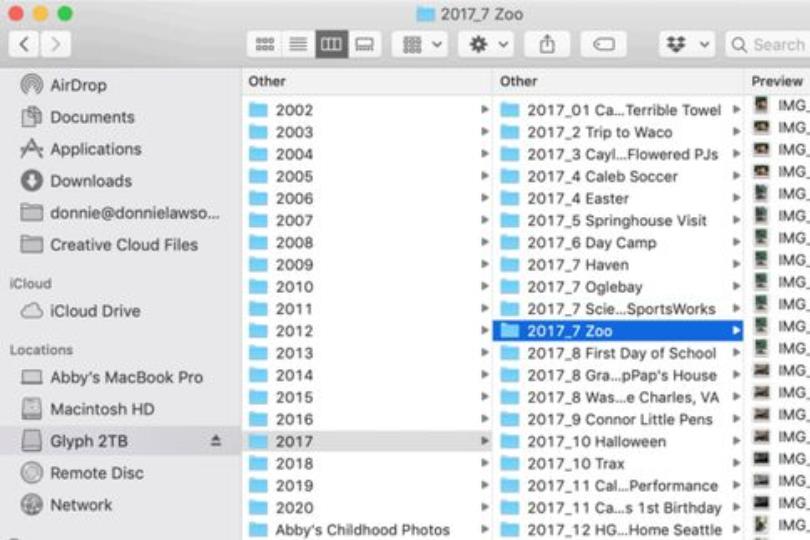
Task: Click the Share toolbar icon
Action: (547, 44)
